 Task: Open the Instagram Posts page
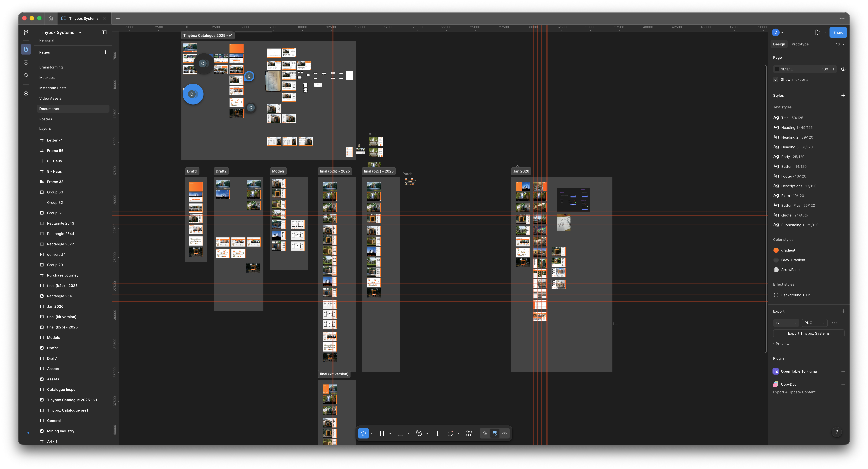point(53,88)
